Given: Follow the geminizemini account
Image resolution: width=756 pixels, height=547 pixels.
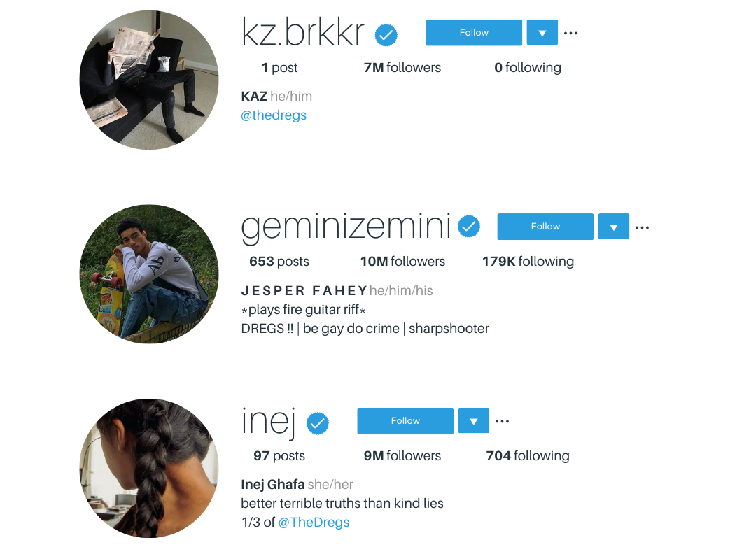Looking at the screenshot, I should coord(545,226).
